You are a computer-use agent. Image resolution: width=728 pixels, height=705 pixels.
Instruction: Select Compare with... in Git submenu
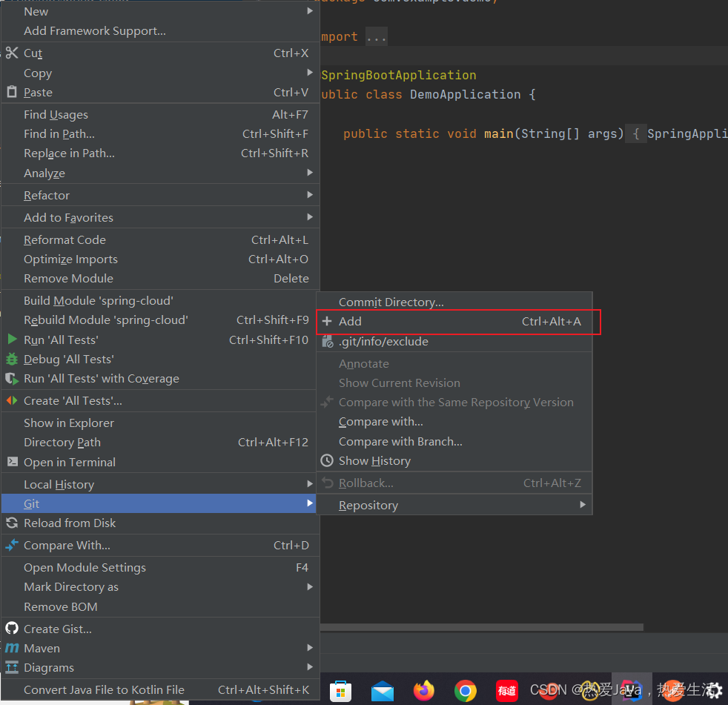click(x=454, y=422)
